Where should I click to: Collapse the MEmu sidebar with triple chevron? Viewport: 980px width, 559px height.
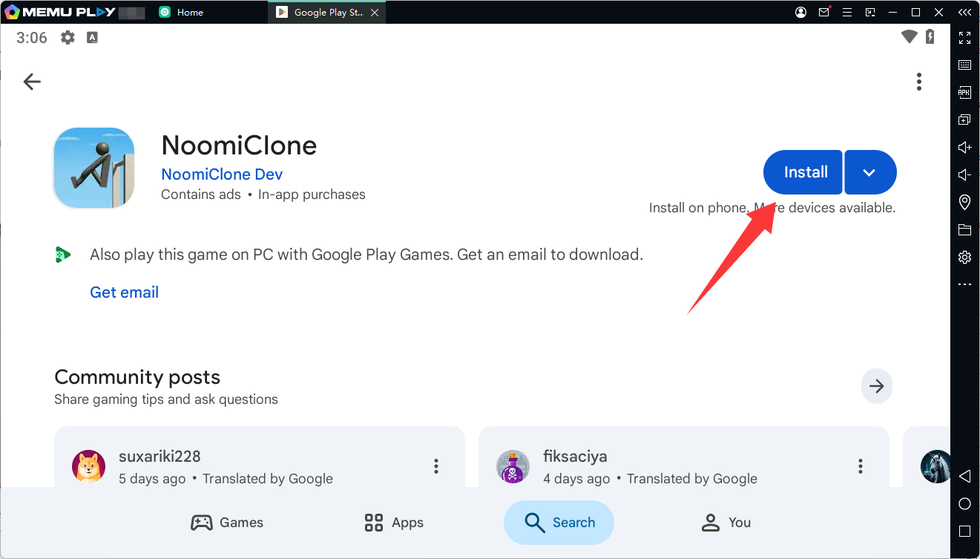[x=964, y=12]
